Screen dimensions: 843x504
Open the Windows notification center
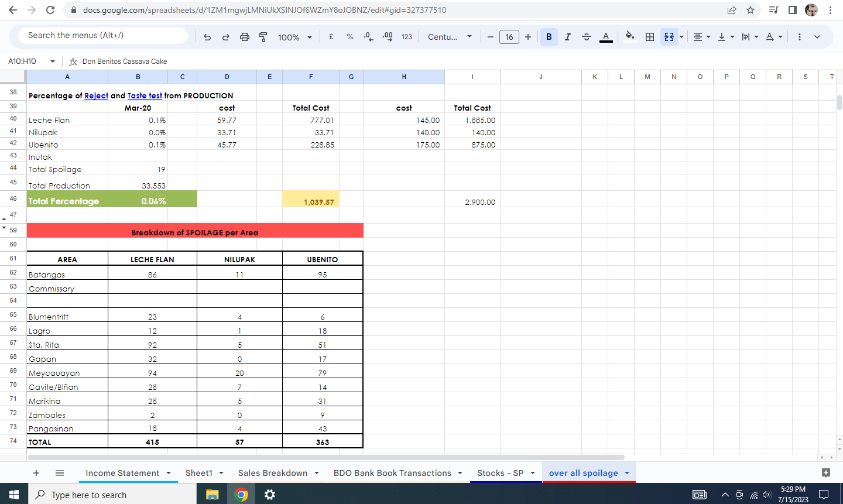(824, 495)
